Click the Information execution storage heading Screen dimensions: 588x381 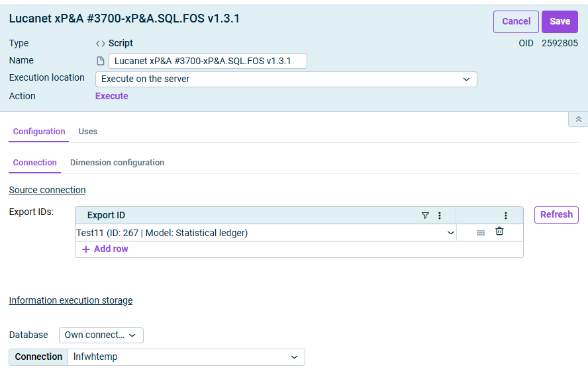pyautogui.click(x=71, y=300)
